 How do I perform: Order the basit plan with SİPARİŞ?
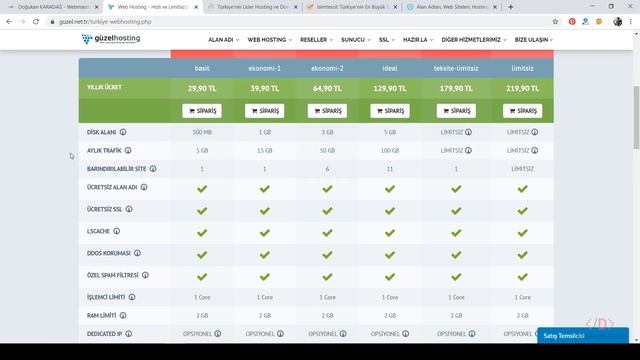(x=202, y=111)
